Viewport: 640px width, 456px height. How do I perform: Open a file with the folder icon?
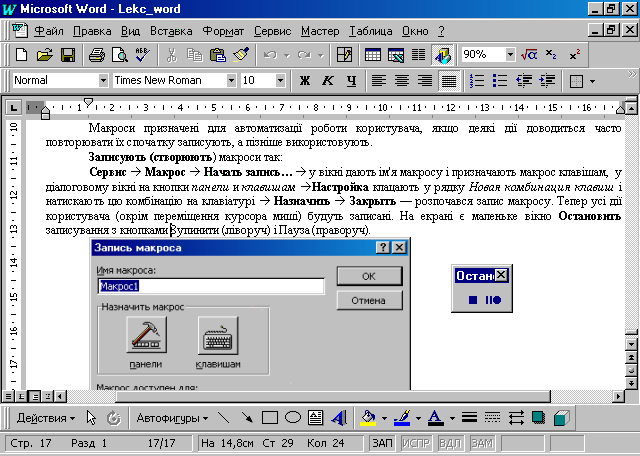(x=44, y=55)
